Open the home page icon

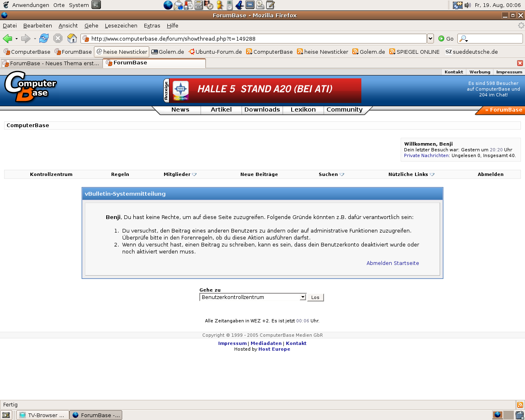(72, 39)
